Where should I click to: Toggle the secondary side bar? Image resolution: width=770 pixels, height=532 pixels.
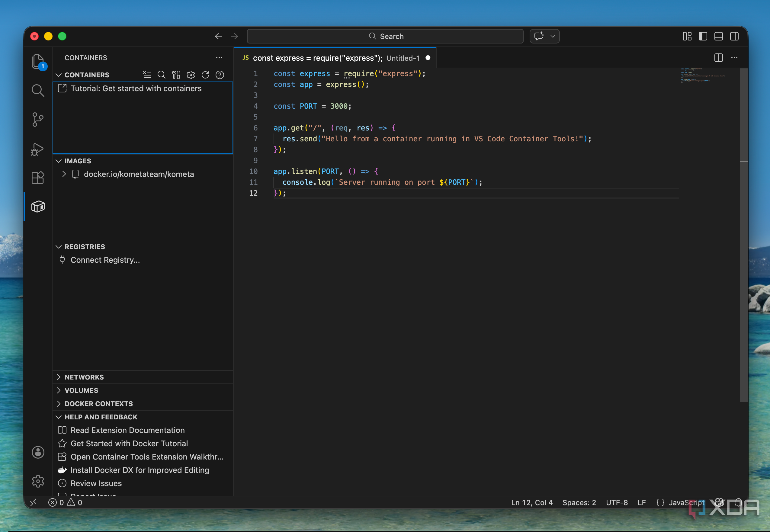click(734, 36)
